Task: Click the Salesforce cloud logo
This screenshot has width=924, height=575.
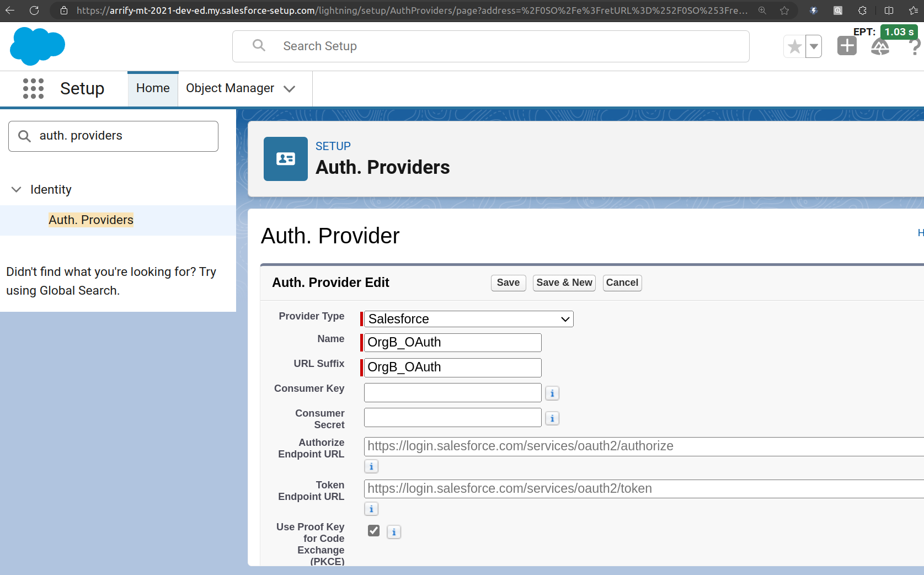Action: tap(37, 46)
